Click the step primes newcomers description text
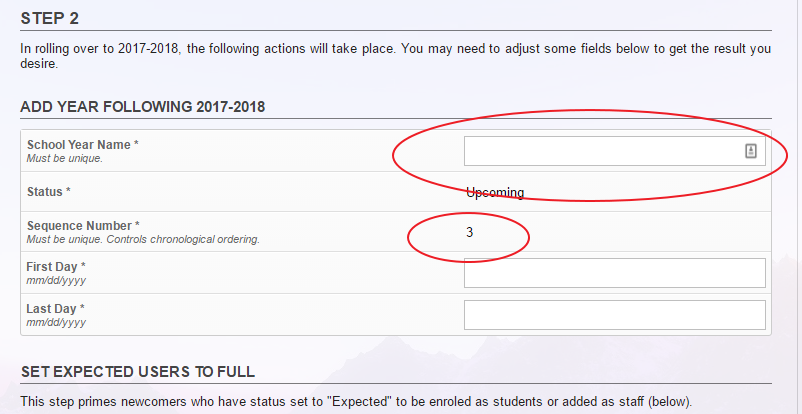The width and height of the screenshot is (802, 414). pyautogui.click(x=356, y=401)
